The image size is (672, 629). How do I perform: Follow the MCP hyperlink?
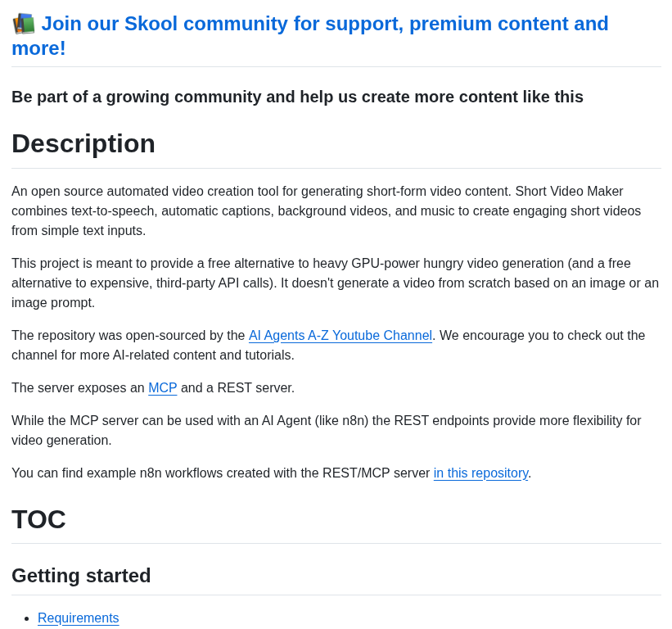pos(162,387)
